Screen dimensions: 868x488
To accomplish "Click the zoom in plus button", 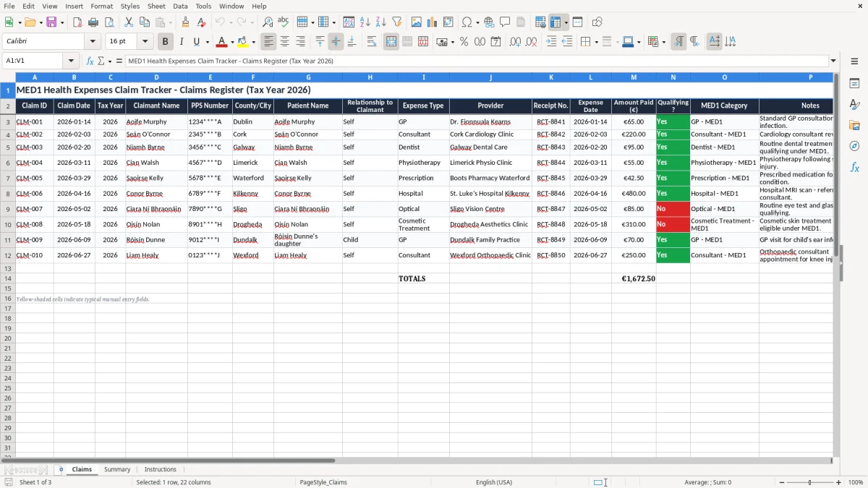I will (x=839, y=482).
